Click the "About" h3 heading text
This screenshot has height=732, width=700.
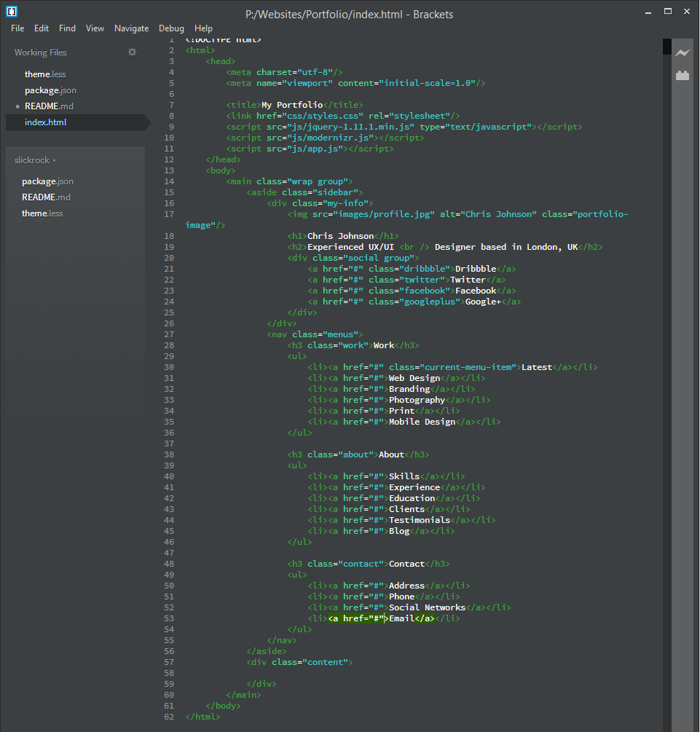click(x=391, y=454)
